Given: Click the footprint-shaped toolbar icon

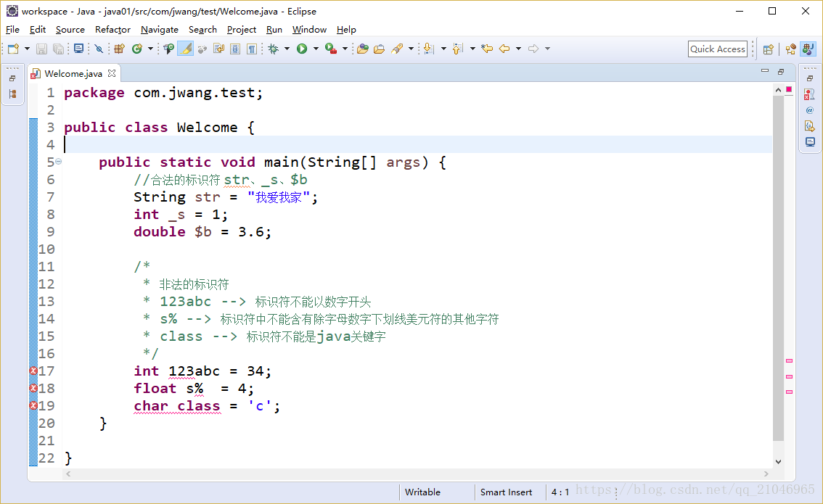Looking at the screenshot, I should (202, 49).
